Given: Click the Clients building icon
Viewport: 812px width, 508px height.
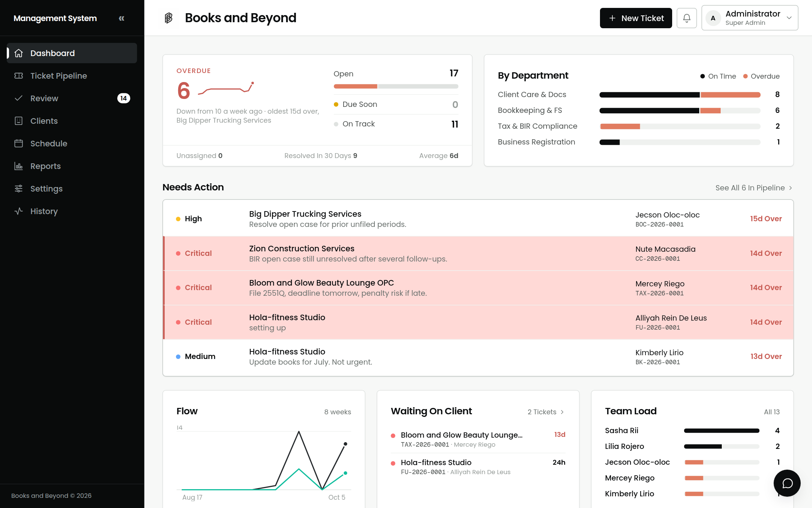Looking at the screenshot, I should [x=19, y=121].
